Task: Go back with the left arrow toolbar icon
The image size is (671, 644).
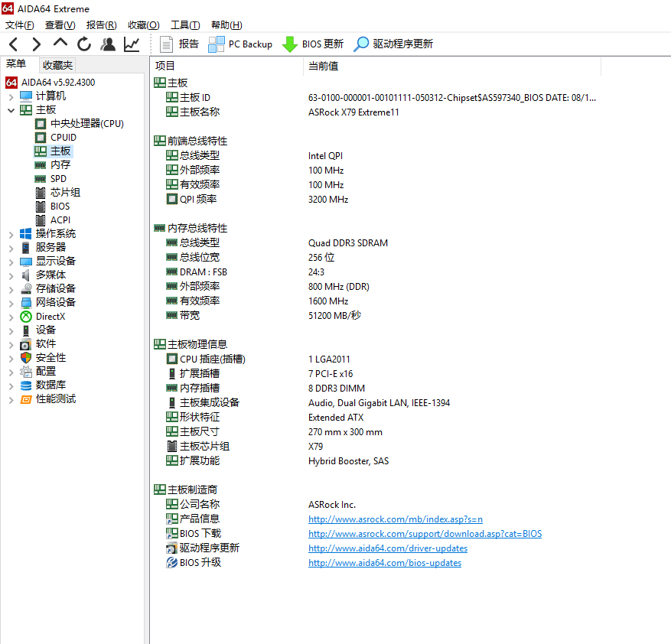Action: click(14, 44)
